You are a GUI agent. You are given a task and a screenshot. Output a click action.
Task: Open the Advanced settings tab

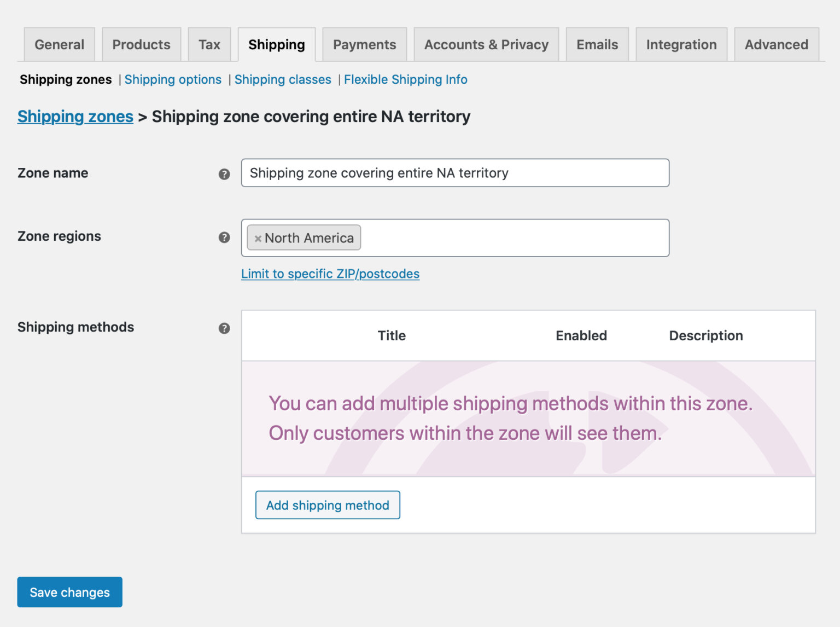click(776, 44)
